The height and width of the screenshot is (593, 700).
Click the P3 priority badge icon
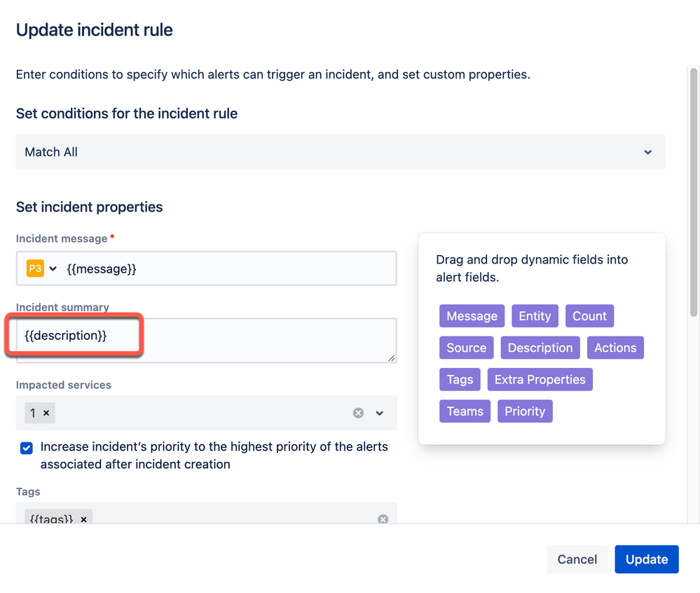(x=34, y=268)
